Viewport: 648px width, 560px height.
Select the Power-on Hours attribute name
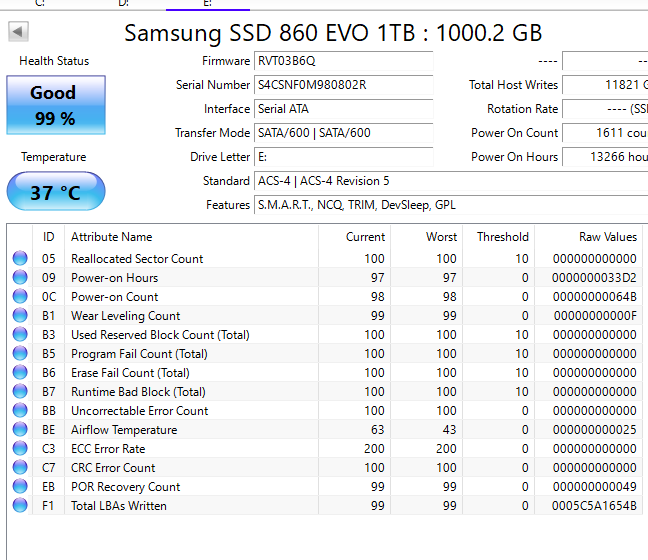click(114, 278)
